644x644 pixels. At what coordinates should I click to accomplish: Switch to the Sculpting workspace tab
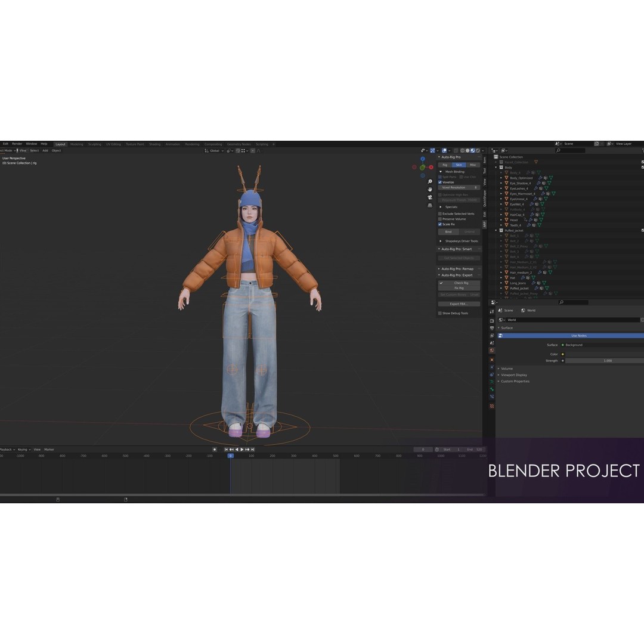coord(94,144)
